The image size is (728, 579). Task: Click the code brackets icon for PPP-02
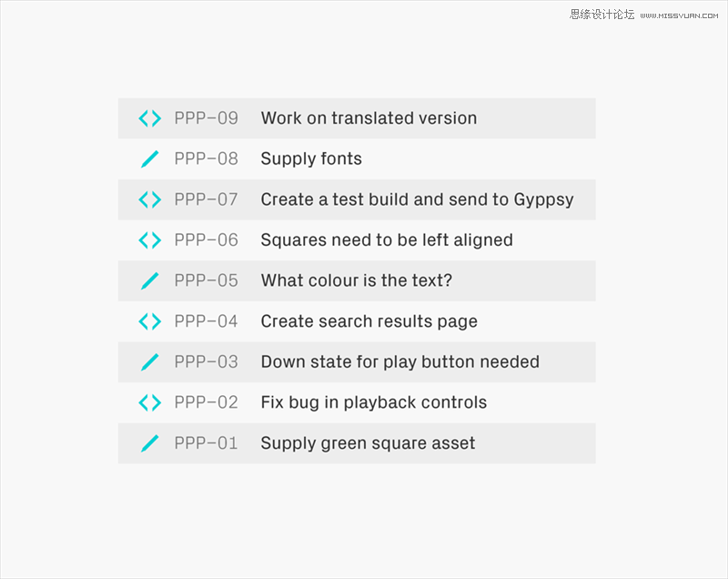click(150, 402)
